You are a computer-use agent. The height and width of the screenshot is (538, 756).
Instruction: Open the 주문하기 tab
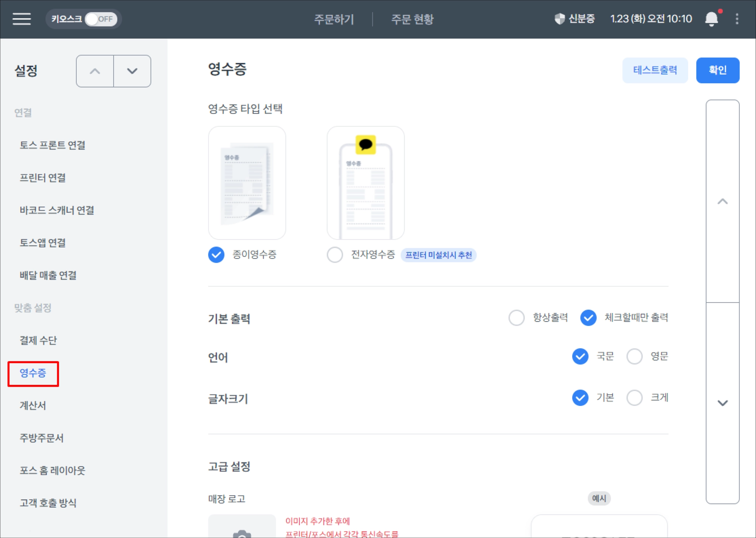tap(334, 19)
